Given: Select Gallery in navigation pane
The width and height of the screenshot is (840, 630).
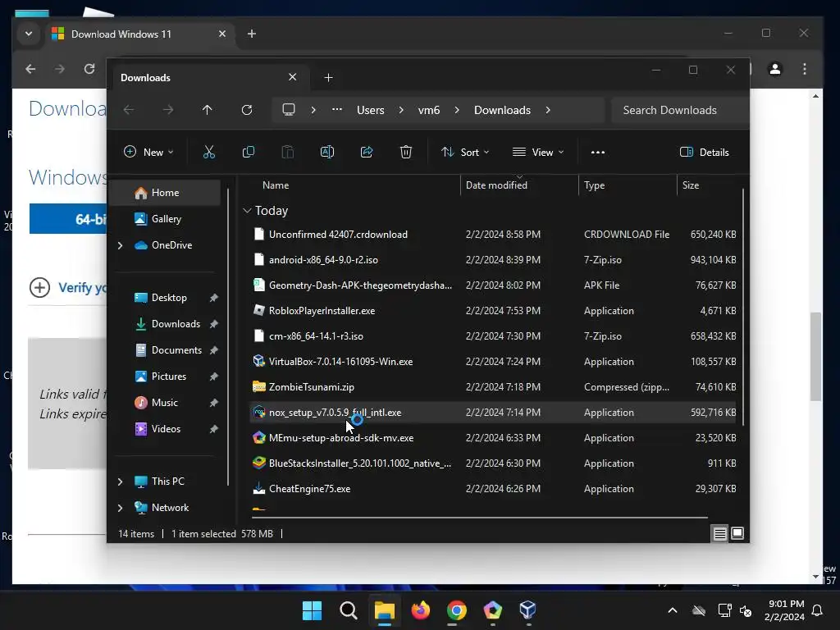Looking at the screenshot, I should point(166,219).
